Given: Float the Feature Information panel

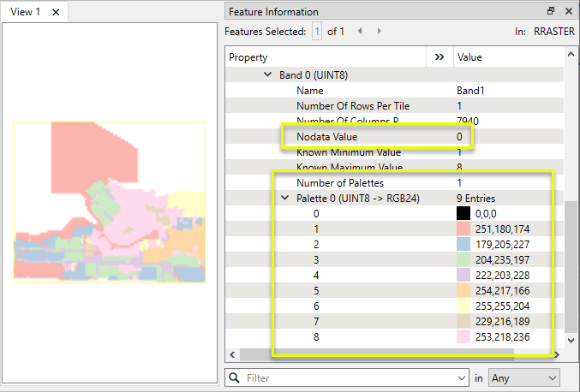Looking at the screenshot, I should (x=551, y=11).
